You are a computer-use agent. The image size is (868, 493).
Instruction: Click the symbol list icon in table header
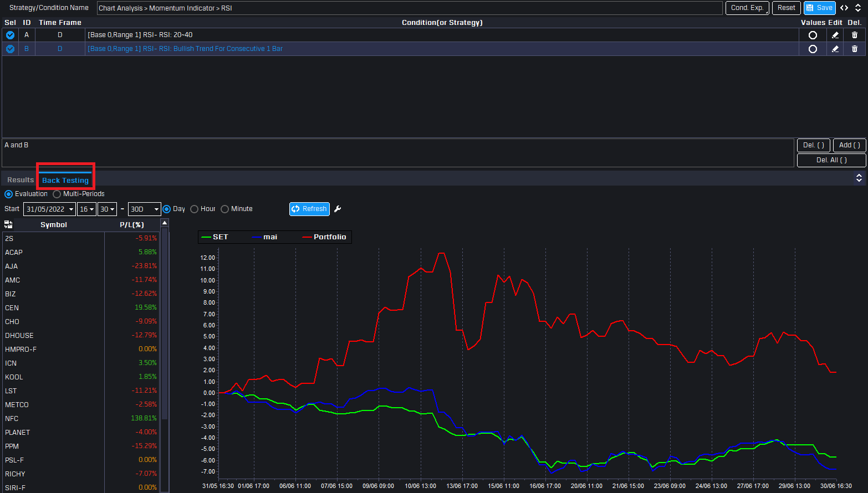[8, 224]
